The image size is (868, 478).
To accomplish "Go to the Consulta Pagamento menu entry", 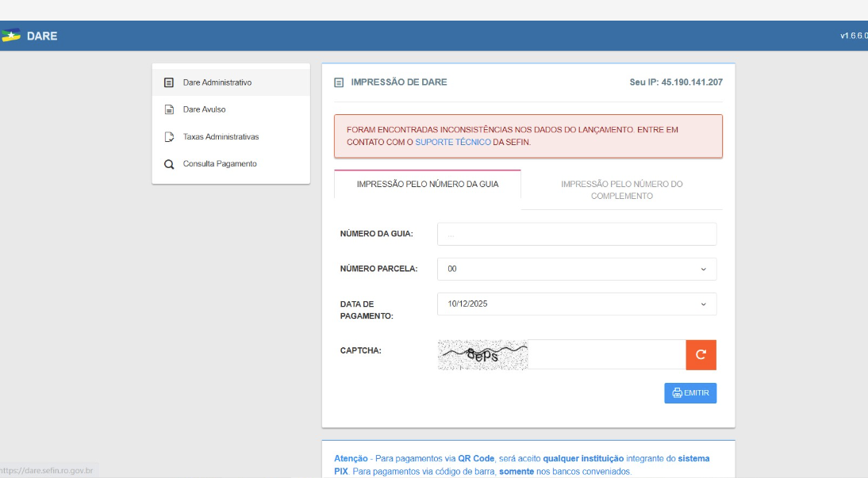I will click(x=220, y=164).
